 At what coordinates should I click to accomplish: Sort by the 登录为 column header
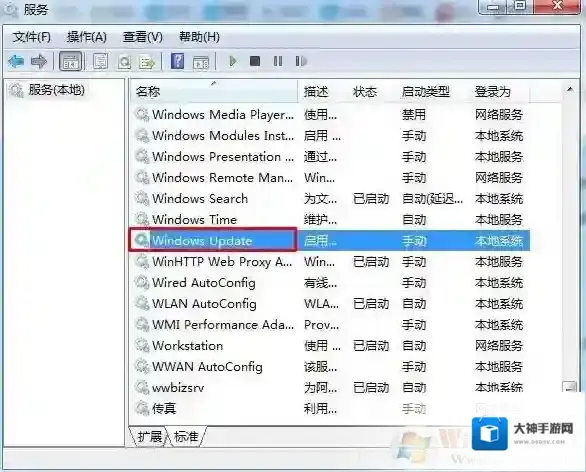click(x=493, y=92)
